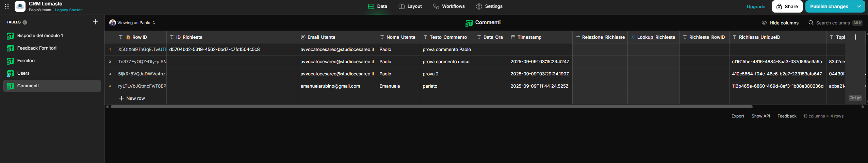Click table icon next to Feedback Fornitori
This screenshot has height=163, width=868.
11,48
